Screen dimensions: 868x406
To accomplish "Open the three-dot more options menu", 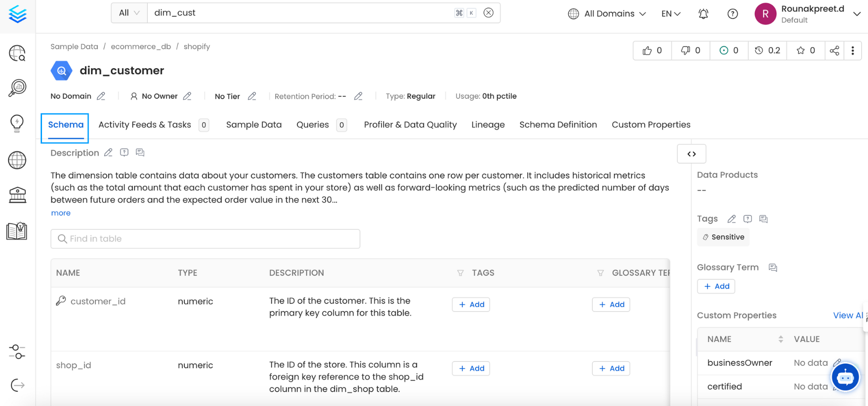I will click(852, 51).
